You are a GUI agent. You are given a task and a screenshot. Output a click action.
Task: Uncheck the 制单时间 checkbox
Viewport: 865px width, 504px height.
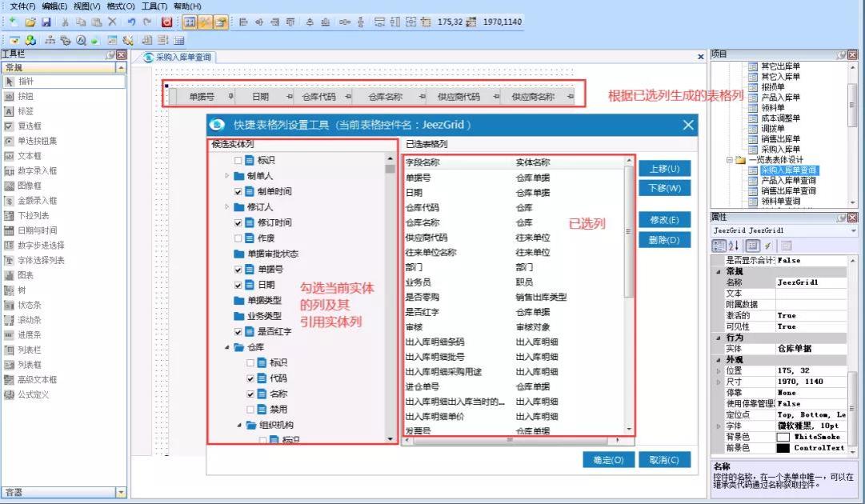tap(238, 192)
